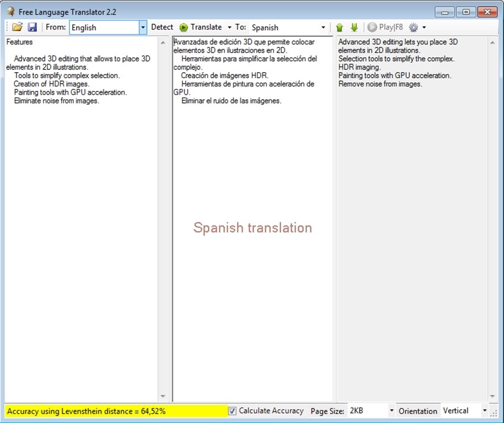
Task: Expand the Page Size 2KB dropdown
Action: point(392,410)
